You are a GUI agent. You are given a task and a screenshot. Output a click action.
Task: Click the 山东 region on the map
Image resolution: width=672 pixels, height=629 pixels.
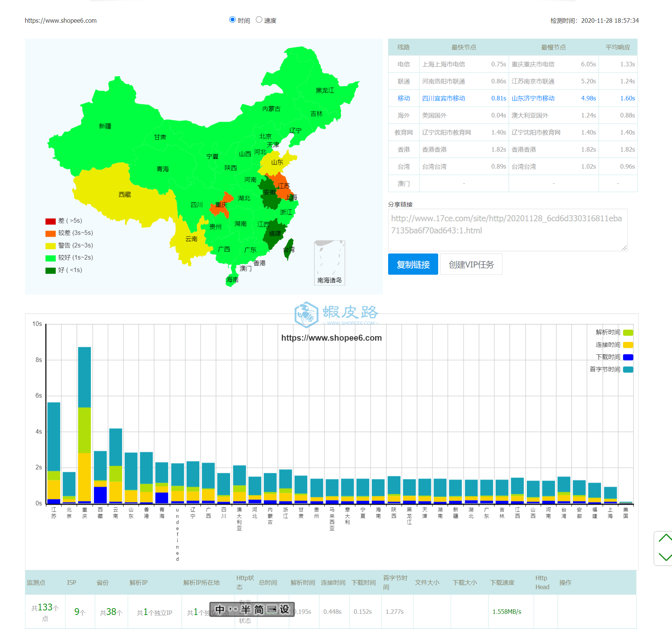coord(277,162)
